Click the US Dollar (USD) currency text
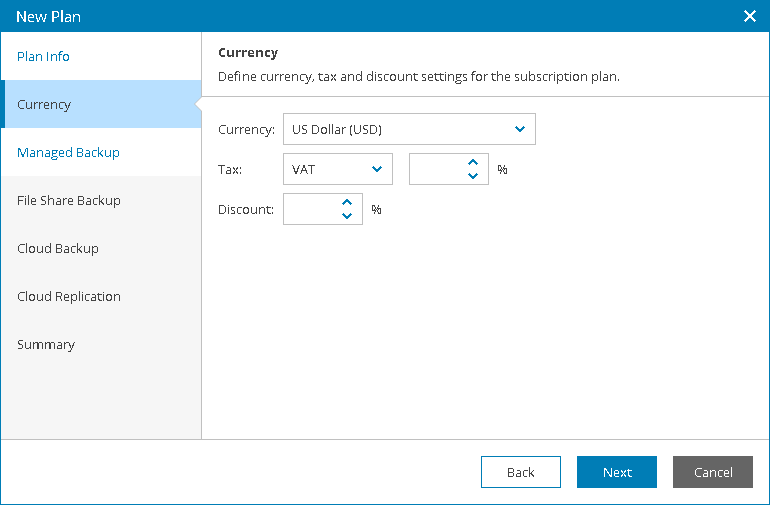 (x=338, y=129)
